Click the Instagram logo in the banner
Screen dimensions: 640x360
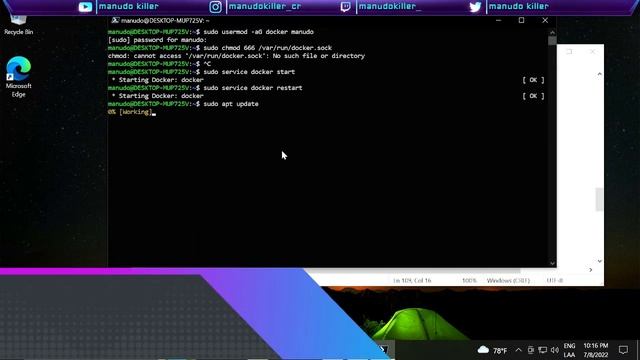[x=216, y=7]
